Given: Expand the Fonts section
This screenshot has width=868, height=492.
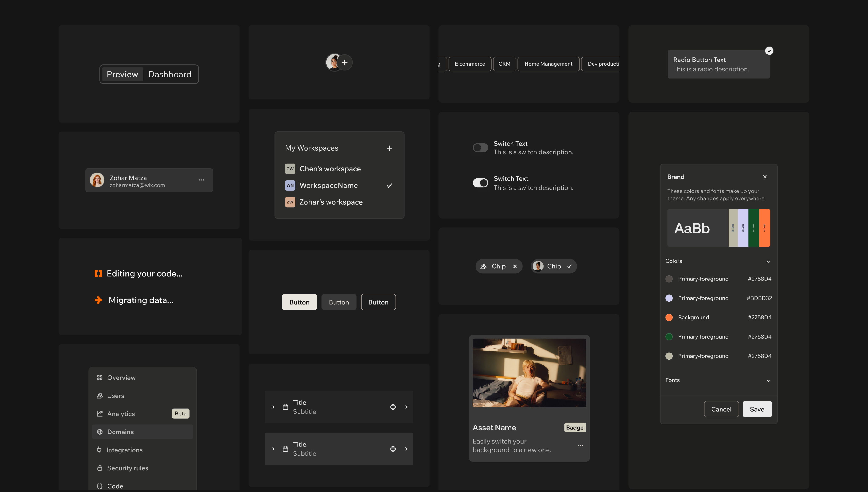Looking at the screenshot, I should (x=768, y=380).
